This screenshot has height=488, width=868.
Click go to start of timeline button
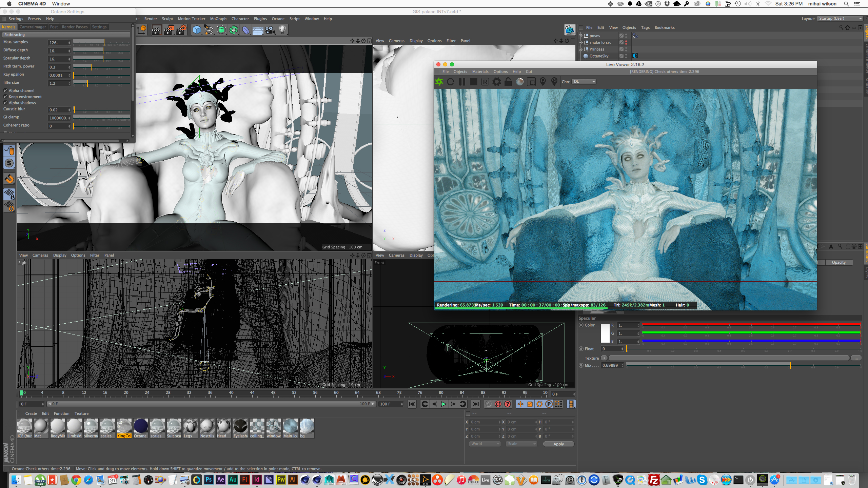[x=412, y=404]
